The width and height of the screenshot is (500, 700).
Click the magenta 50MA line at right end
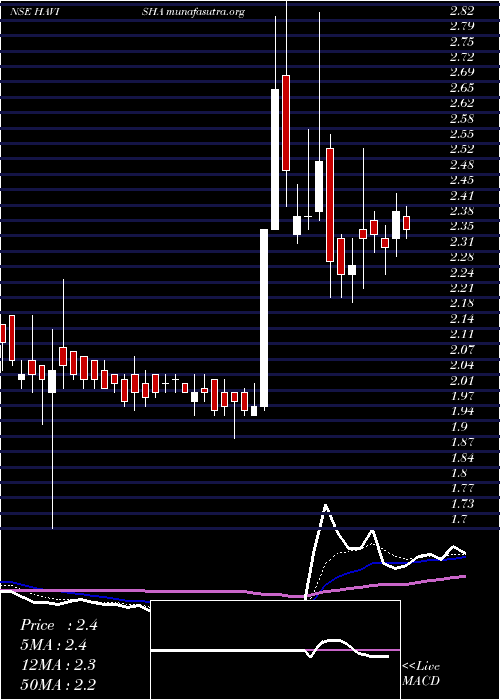[463, 577]
